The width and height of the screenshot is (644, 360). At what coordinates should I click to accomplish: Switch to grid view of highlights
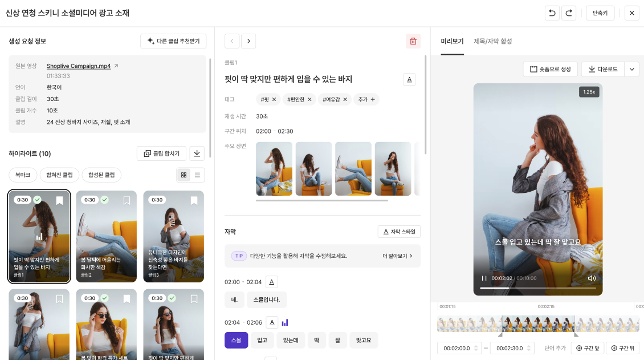tap(184, 175)
